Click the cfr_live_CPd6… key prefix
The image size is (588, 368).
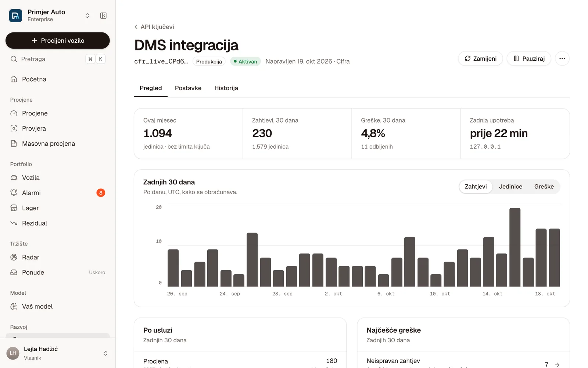tap(161, 61)
